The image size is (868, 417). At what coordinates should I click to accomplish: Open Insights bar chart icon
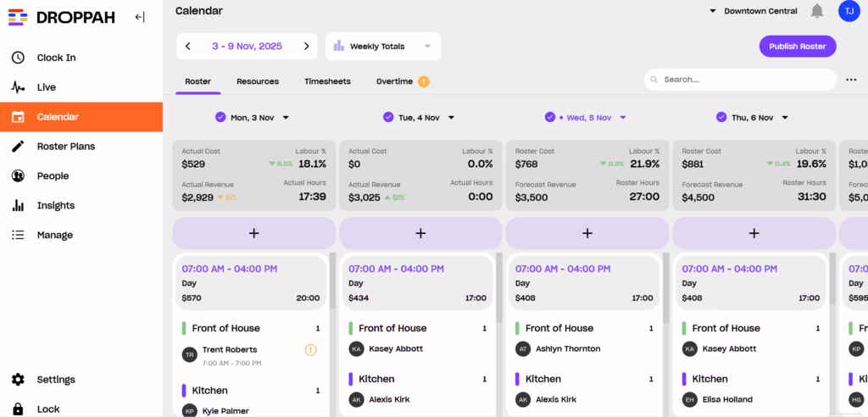click(x=18, y=205)
